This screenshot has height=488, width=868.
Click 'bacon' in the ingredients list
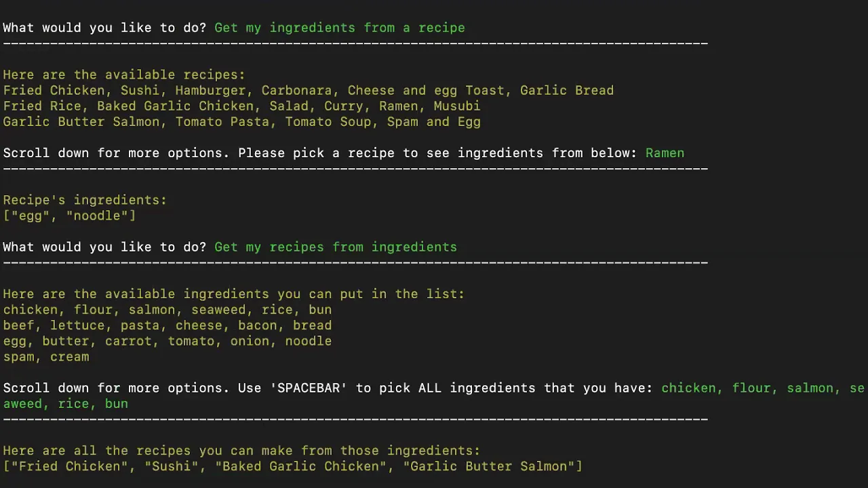coord(258,325)
